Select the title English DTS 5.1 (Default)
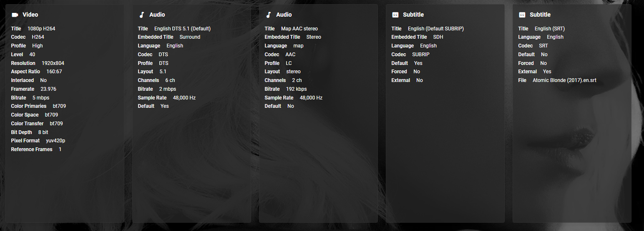 [182, 29]
